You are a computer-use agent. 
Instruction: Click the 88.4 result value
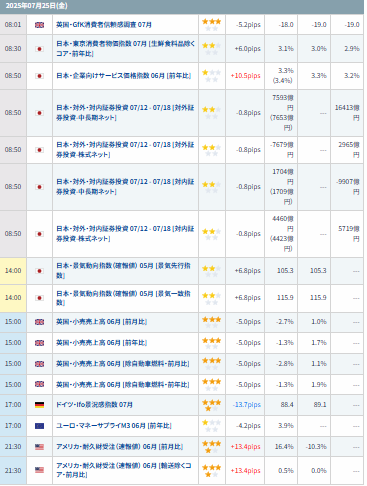pyautogui.click(x=287, y=405)
